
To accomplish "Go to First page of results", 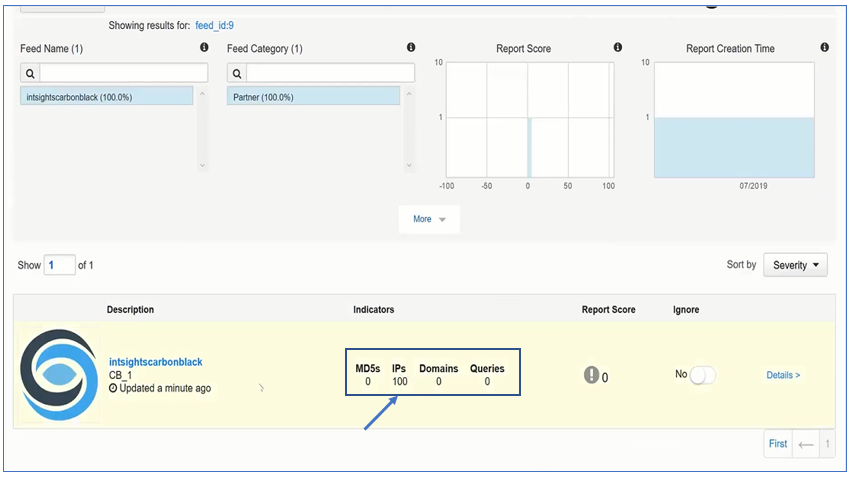I will coord(777,444).
